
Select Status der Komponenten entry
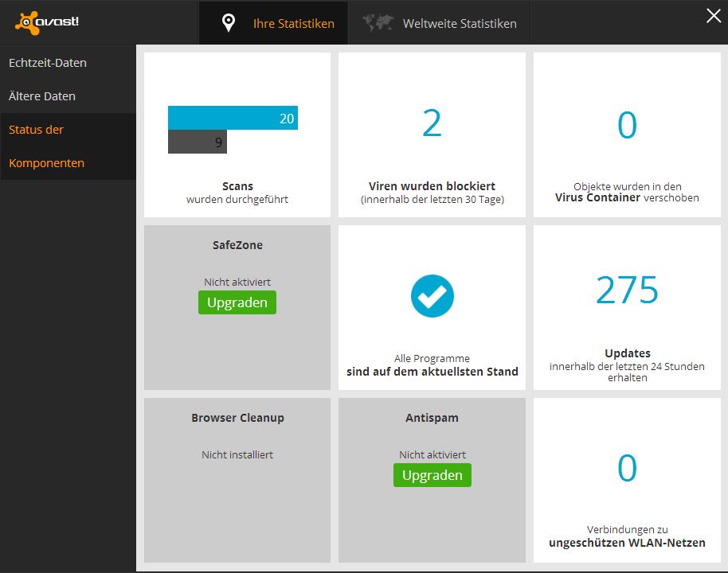pos(68,146)
